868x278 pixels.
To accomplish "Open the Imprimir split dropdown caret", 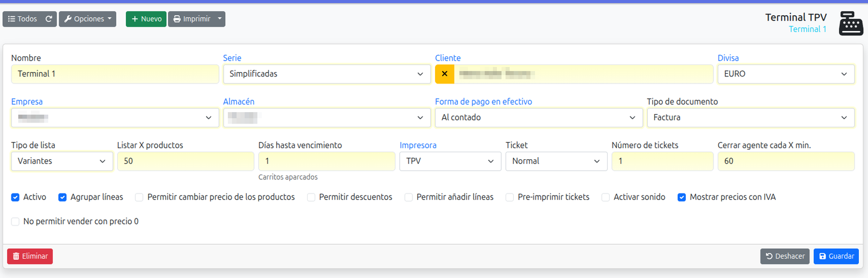I will (x=220, y=19).
